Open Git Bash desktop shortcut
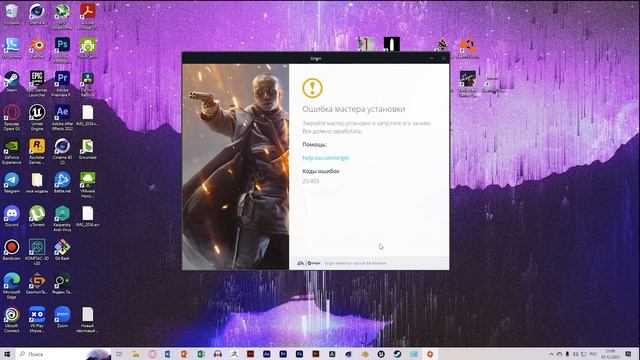Image resolution: width=640 pixels, height=360 pixels. 62,250
